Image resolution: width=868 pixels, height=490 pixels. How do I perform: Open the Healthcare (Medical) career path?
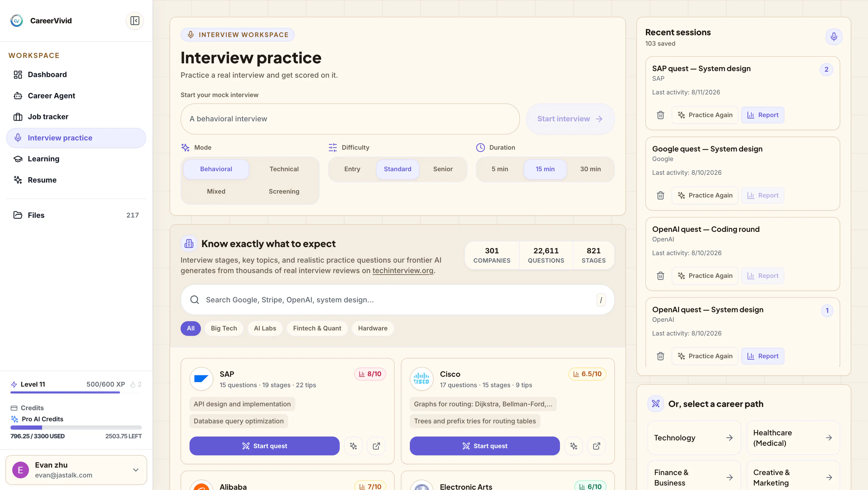(x=793, y=438)
